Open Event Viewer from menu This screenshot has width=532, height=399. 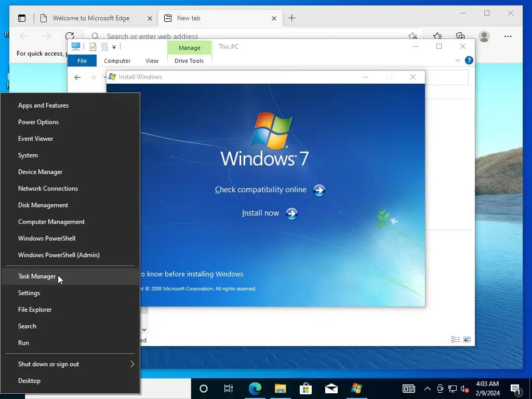[71, 139]
